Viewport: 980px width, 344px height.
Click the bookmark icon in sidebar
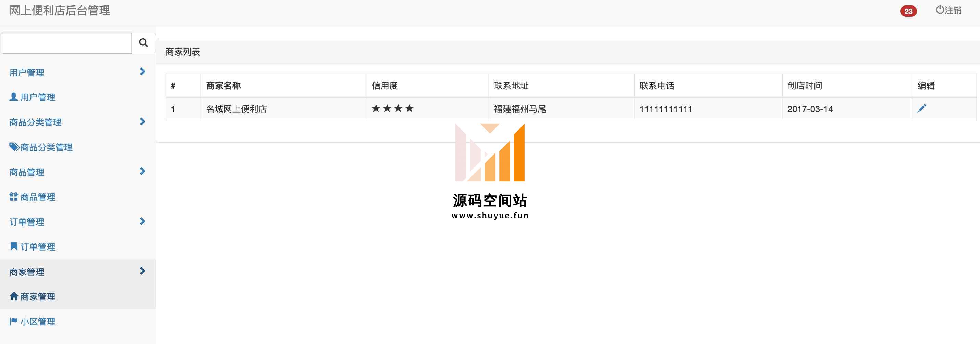click(14, 246)
